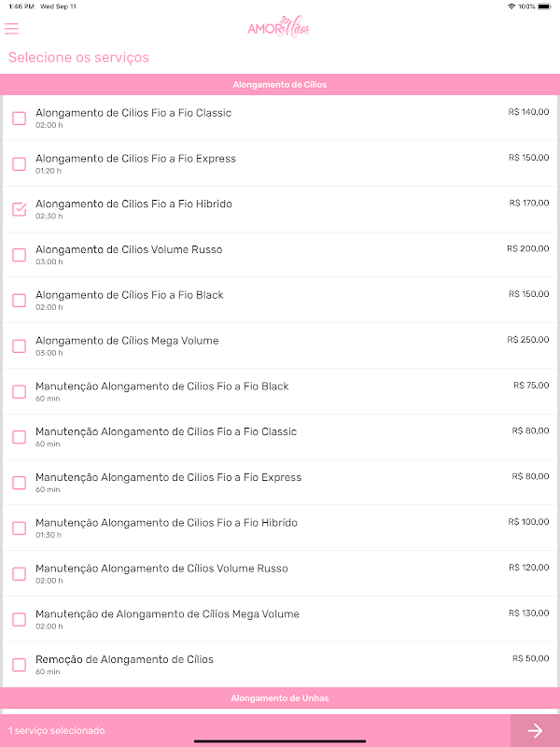Check Manutenção de Alongamento Mega Volume

19,619
